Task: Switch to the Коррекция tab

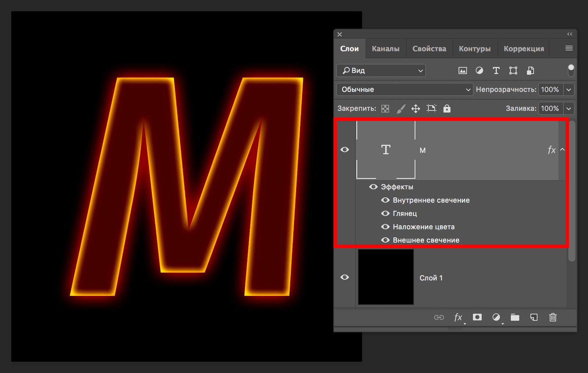Action: point(524,49)
